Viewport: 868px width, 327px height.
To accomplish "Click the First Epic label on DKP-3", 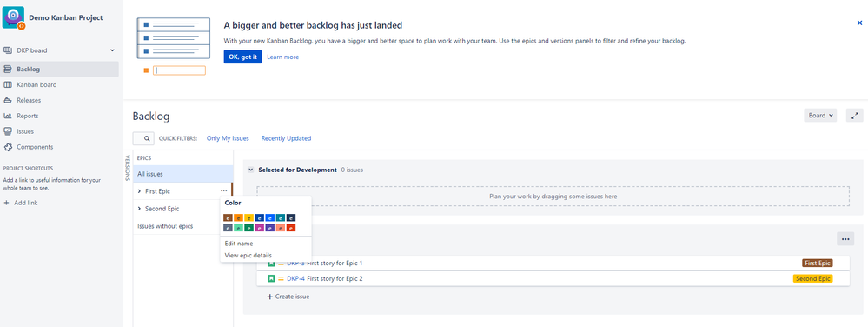I will point(817,263).
